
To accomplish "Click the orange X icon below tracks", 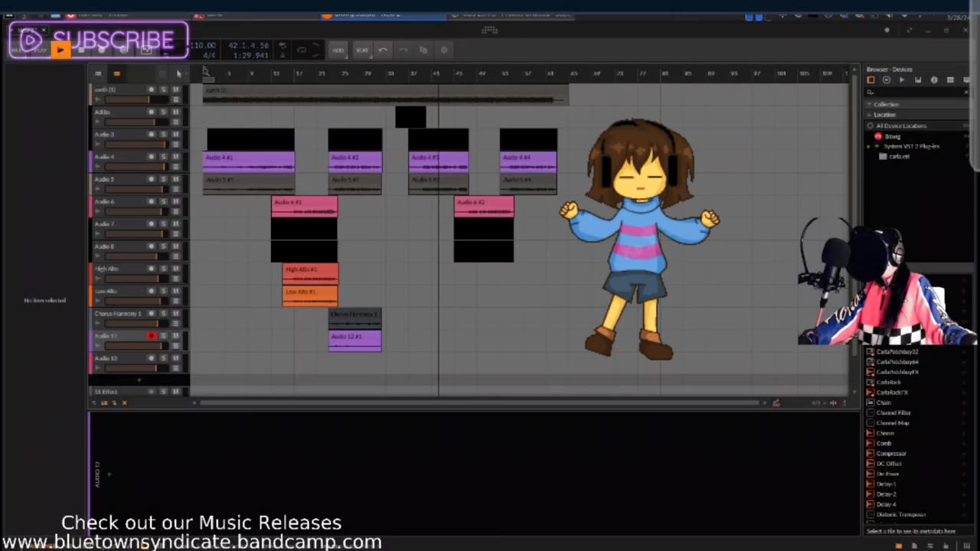I will click(124, 403).
